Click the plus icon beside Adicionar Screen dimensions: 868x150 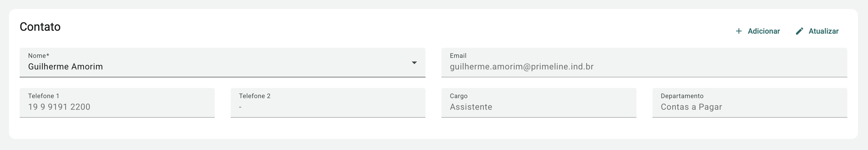pyautogui.click(x=739, y=31)
